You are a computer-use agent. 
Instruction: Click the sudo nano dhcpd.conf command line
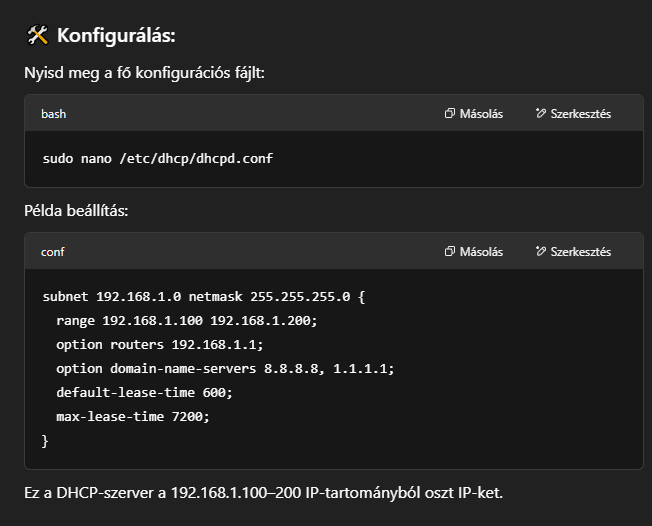157,159
